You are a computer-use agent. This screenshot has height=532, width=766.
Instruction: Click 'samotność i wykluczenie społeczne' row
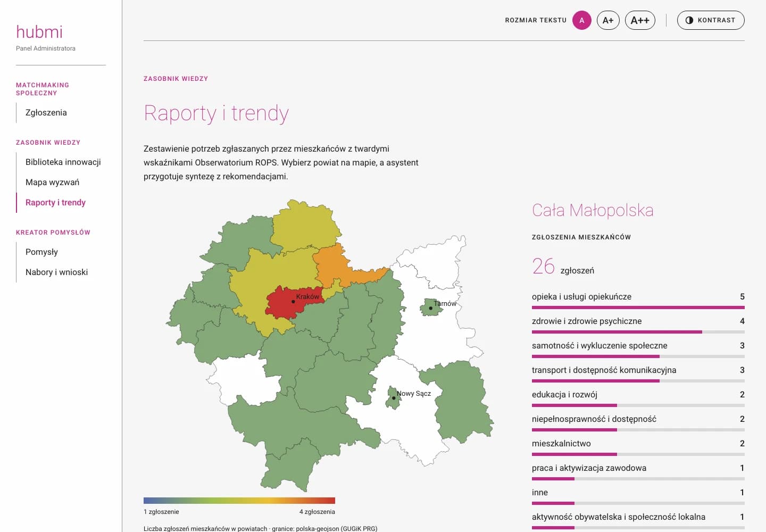[x=638, y=349]
